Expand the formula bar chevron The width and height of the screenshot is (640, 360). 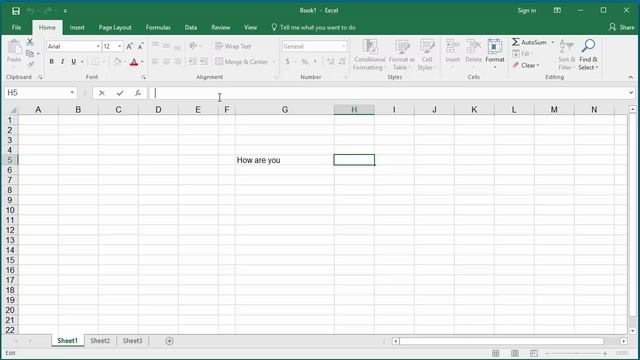point(631,93)
